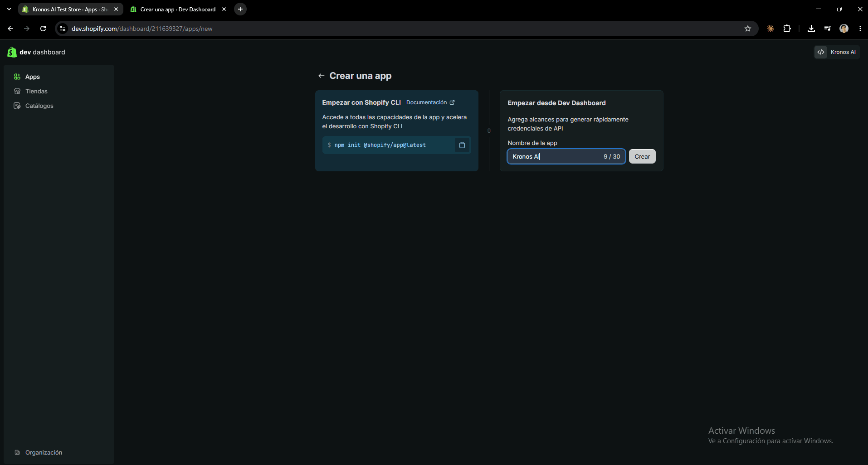
Task: Select Tiendas in the sidebar
Action: coord(36,91)
